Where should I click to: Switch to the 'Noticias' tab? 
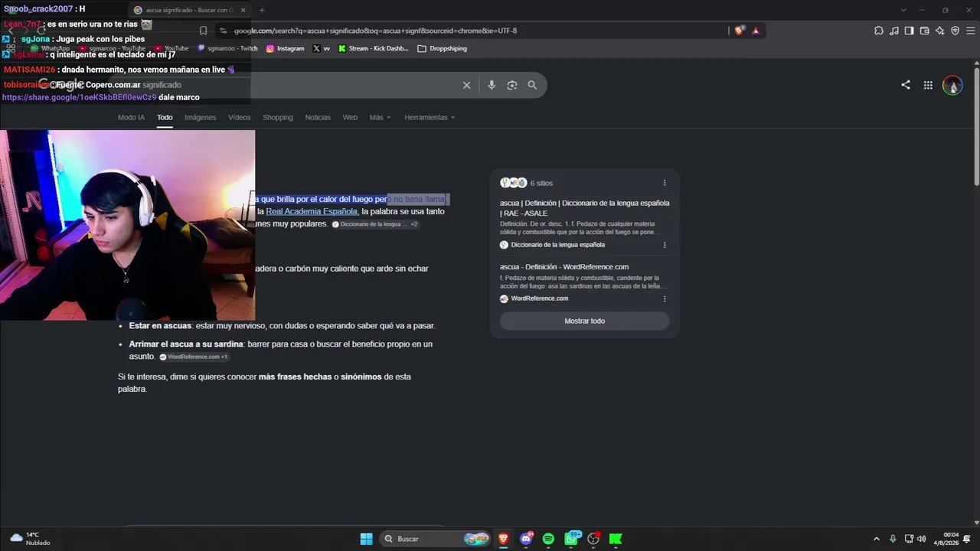(318, 117)
